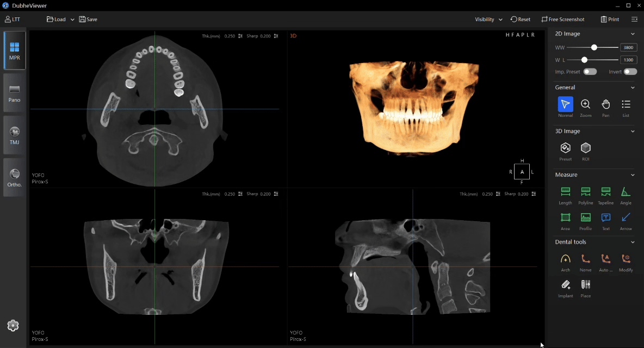Select the Profile measure tool

(585, 217)
